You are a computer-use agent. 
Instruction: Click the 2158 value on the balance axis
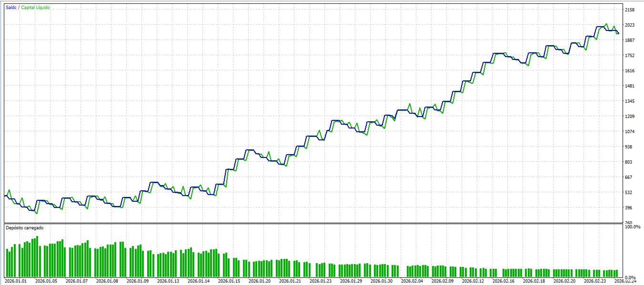(x=630, y=10)
